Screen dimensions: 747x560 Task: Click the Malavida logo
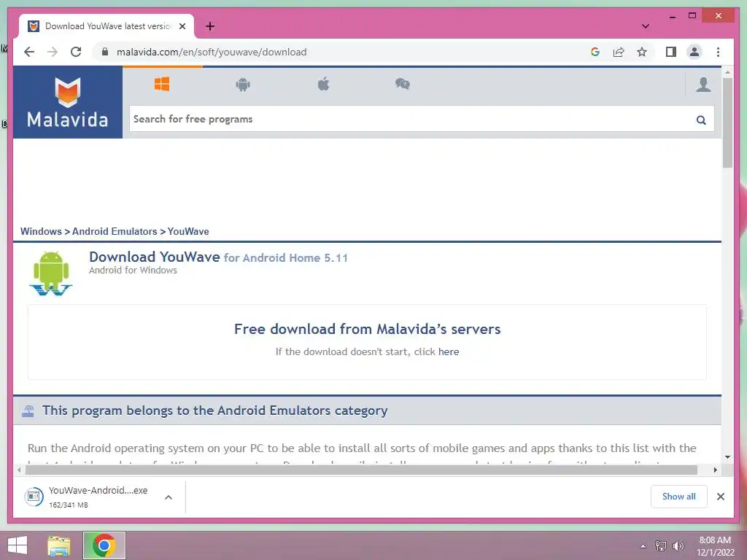[68, 102]
